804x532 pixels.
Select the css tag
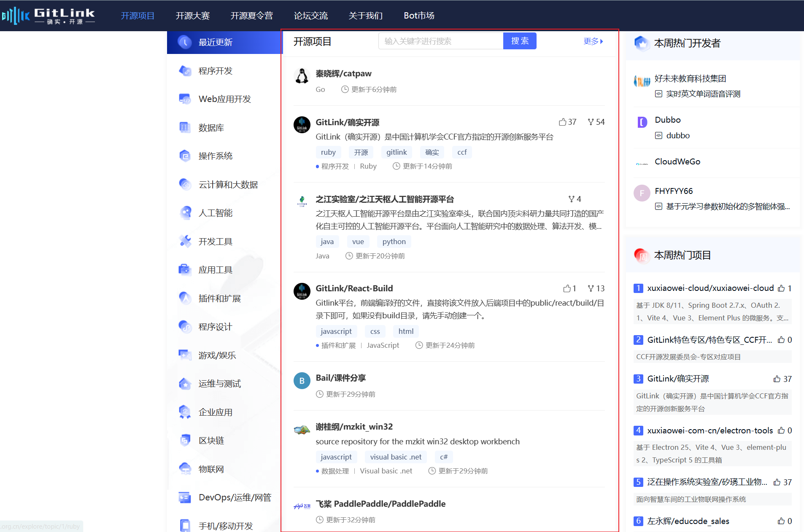coord(375,331)
